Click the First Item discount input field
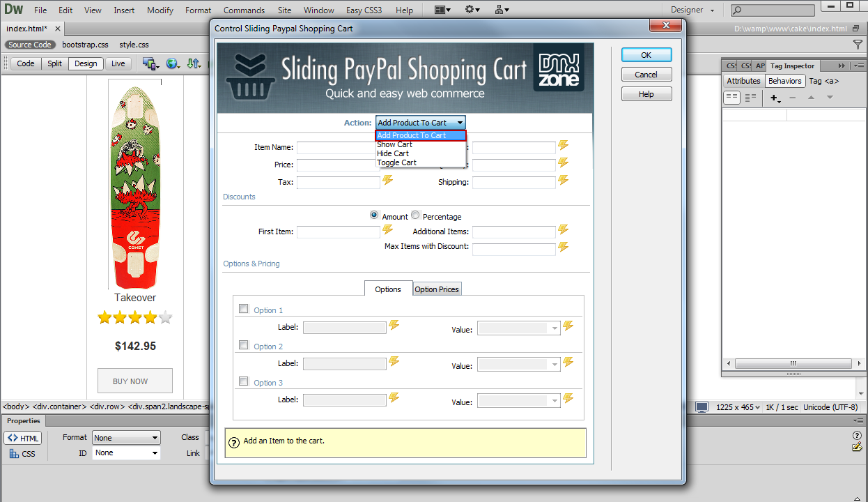 point(339,232)
